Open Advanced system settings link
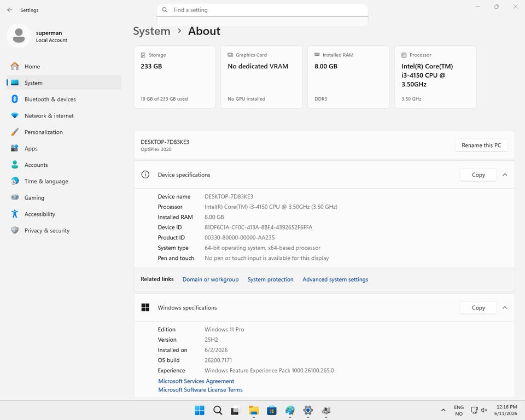525x420 pixels. 335,279
